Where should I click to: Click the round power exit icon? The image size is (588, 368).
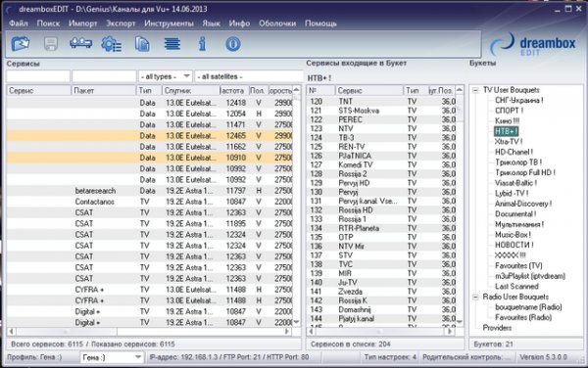[x=233, y=44]
